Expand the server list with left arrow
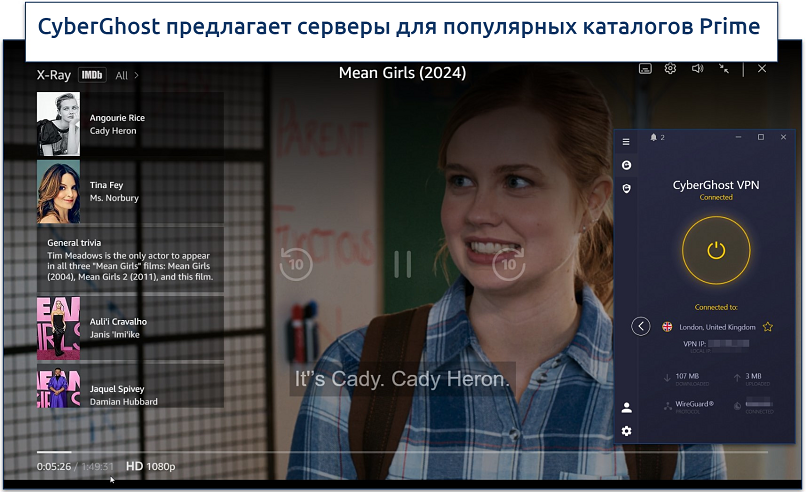The image size is (806, 492). (x=641, y=327)
